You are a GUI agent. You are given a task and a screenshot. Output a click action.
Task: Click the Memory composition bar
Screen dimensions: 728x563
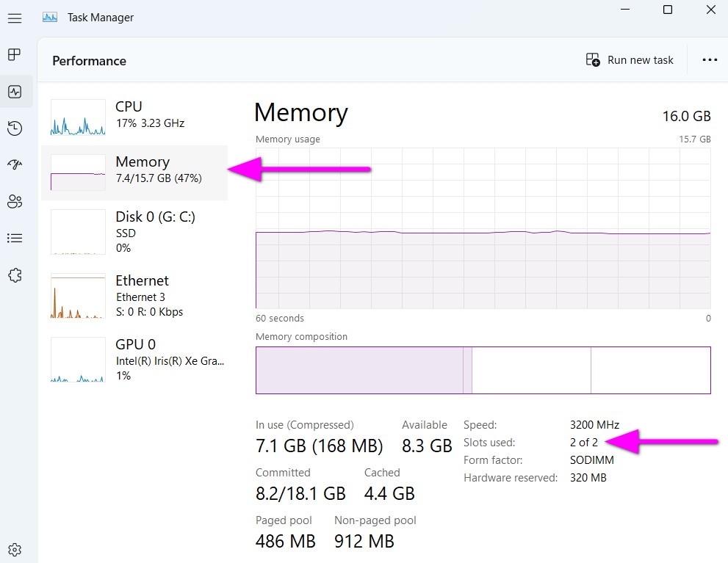[x=483, y=370]
